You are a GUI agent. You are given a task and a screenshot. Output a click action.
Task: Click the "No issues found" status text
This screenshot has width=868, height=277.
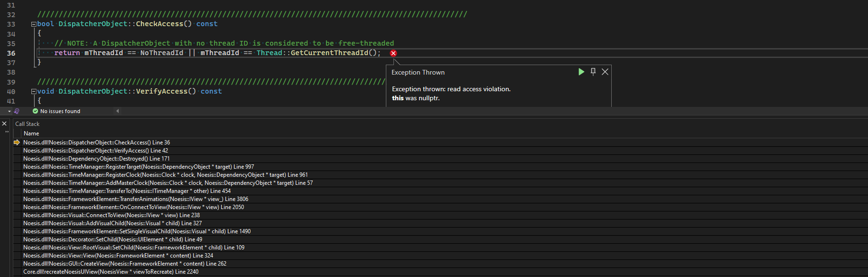[60, 111]
